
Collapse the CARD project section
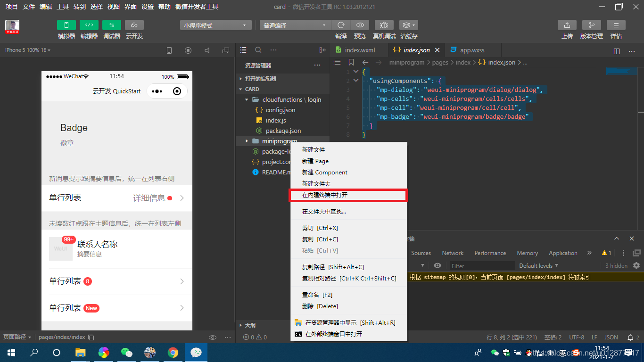click(282, 89)
